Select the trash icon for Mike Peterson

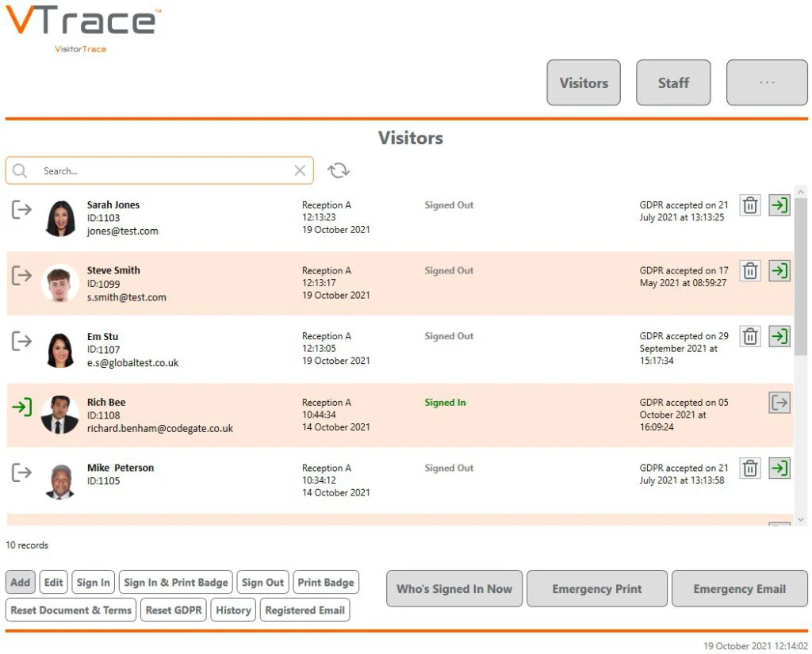point(749,468)
